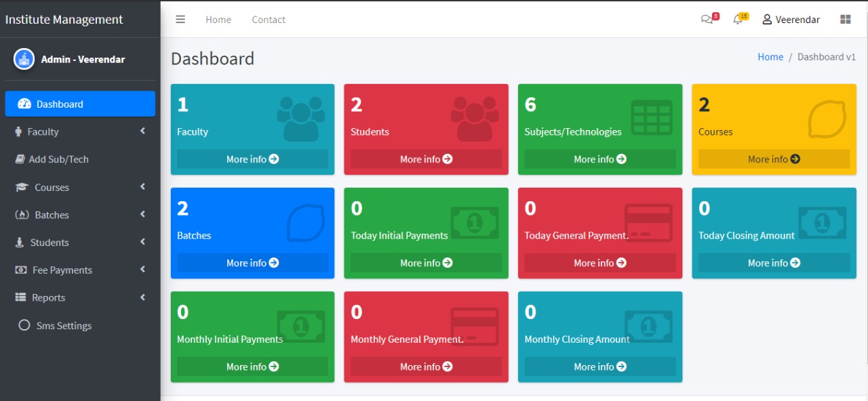This screenshot has height=401, width=868.
Task: Expand the Courses sidebar menu
Action: [80, 187]
